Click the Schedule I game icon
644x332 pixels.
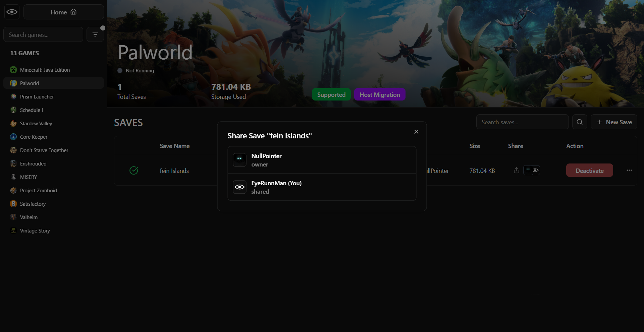pyautogui.click(x=13, y=110)
